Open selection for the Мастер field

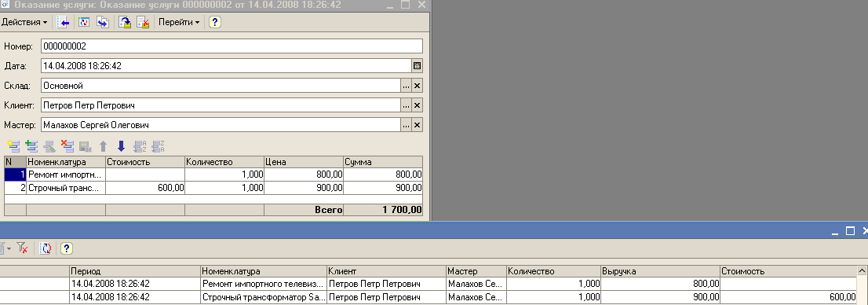click(x=407, y=125)
